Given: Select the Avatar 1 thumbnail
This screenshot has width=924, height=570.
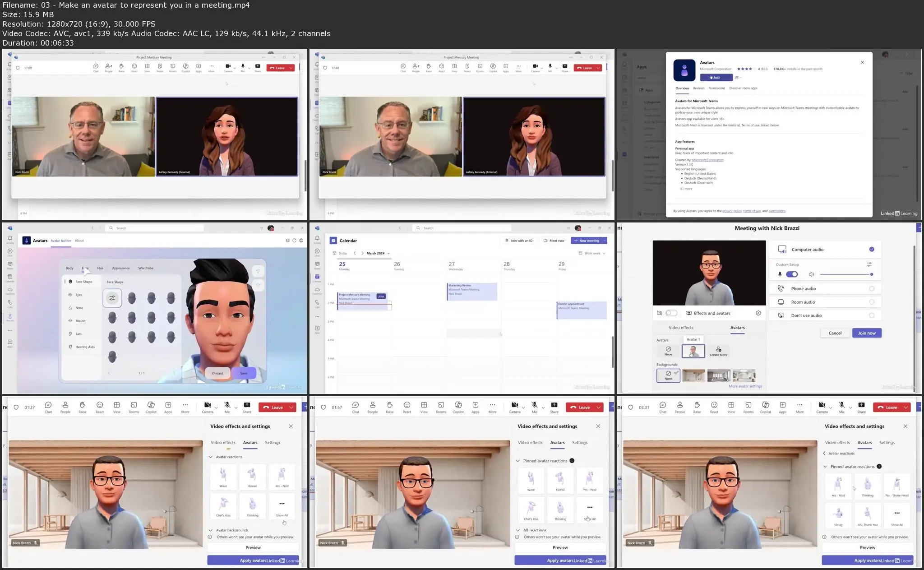Looking at the screenshot, I should coord(693,351).
